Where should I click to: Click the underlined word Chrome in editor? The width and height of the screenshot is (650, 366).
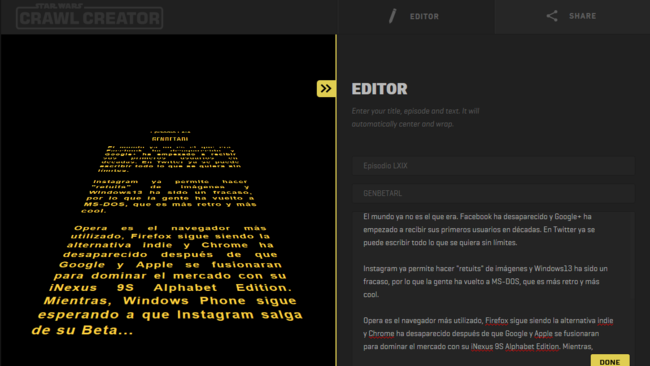[x=381, y=334]
